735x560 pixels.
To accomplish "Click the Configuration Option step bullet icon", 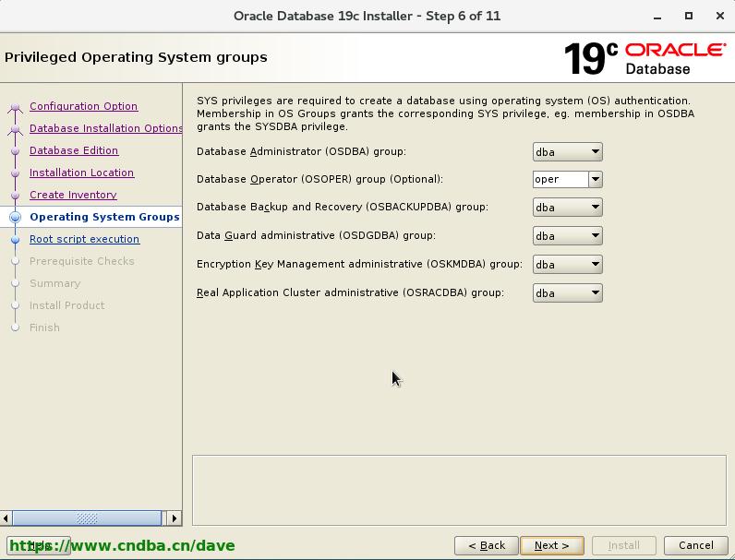I will pyautogui.click(x=15, y=107).
